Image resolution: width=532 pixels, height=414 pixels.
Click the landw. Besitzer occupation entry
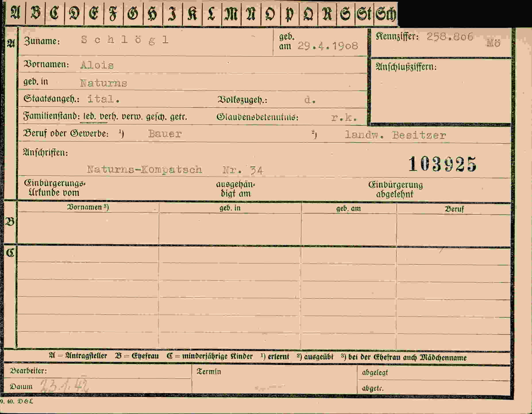point(395,135)
